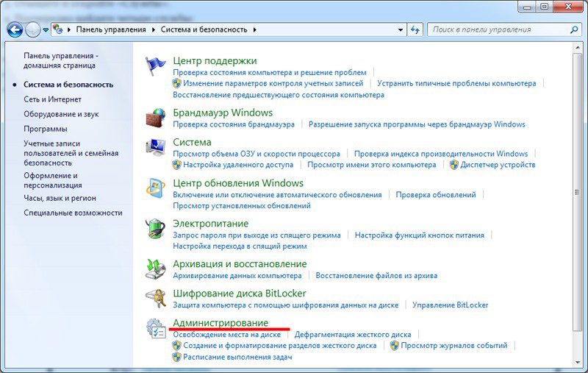
Task: Go to Панель управления домашняя страница
Action: [x=61, y=60]
